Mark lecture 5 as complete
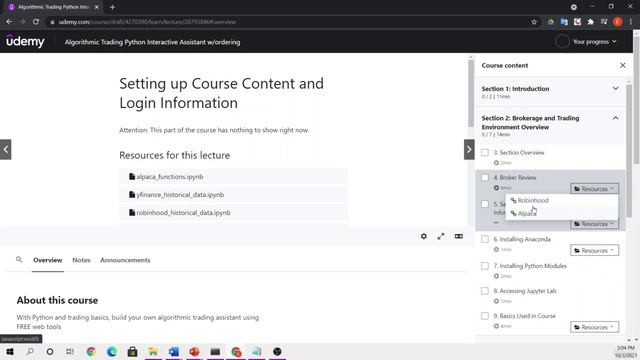Image resolution: width=640 pixels, height=360 pixels. point(484,204)
